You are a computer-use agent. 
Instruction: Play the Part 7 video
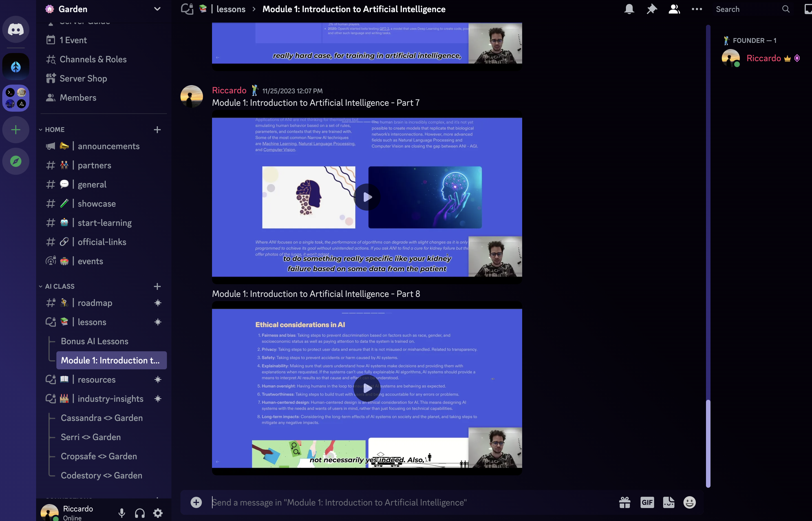(367, 197)
